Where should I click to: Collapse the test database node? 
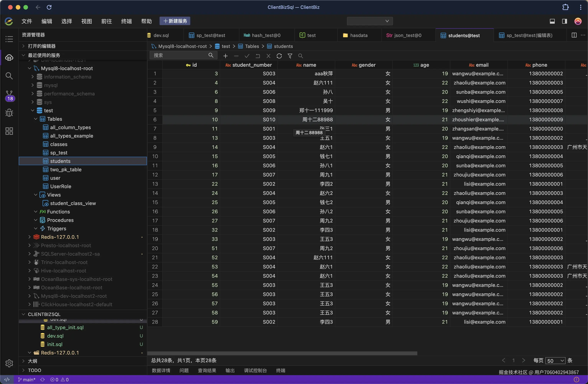[x=33, y=110]
